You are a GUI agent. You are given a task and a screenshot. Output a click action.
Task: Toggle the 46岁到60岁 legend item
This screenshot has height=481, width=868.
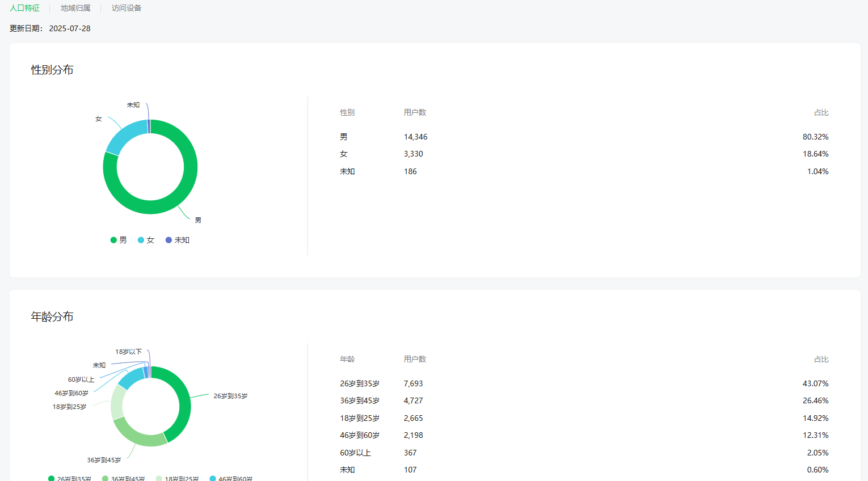click(231, 478)
